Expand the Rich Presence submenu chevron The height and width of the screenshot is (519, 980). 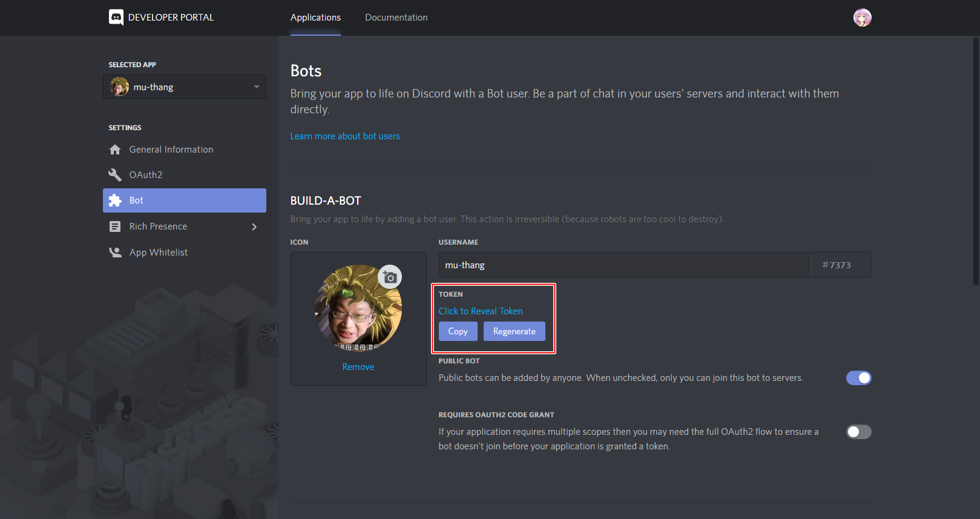point(254,226)
